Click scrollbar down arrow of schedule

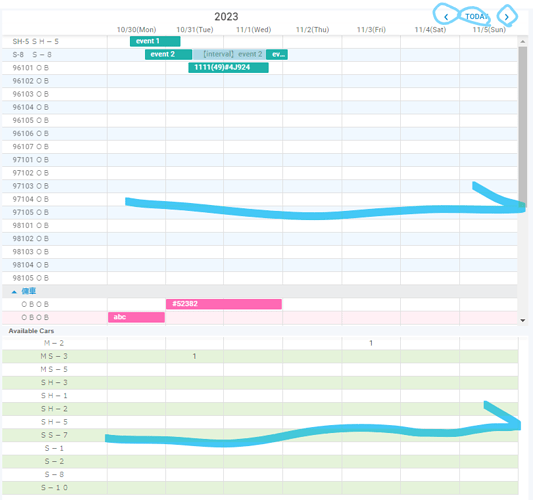coord(522,320)
